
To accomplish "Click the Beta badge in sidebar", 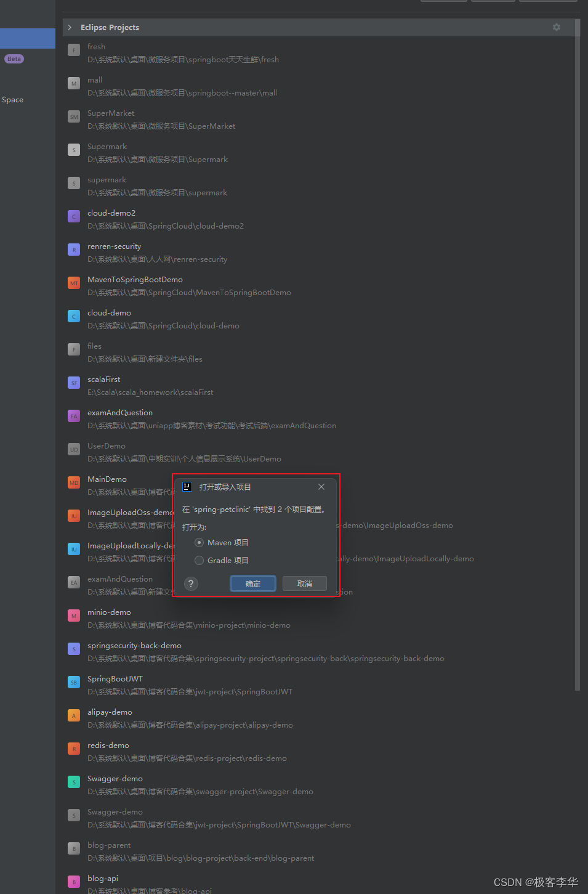I will pos(14,59).
